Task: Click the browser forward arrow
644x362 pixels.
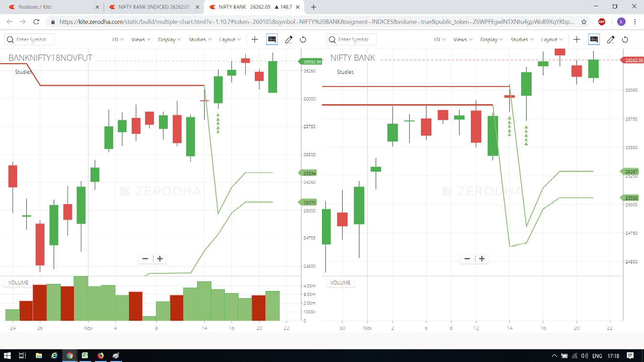Action: tap(23, 22)
